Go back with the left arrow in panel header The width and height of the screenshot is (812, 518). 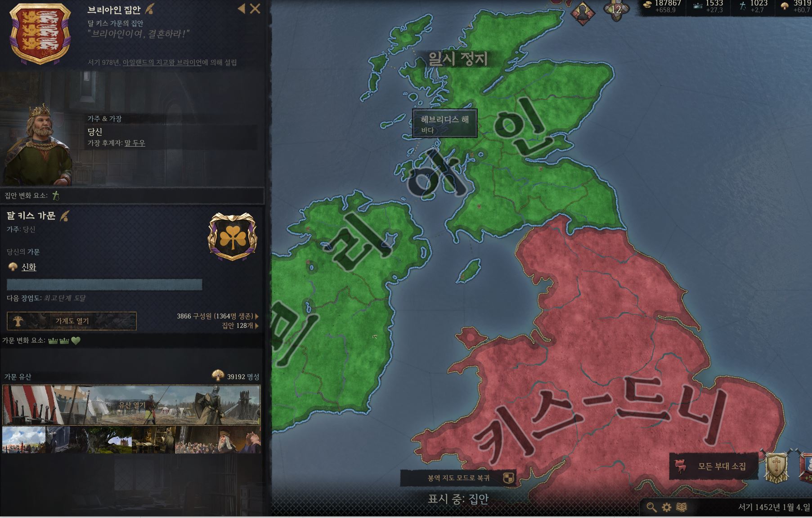pyautogui.click(x=242, y=9)
